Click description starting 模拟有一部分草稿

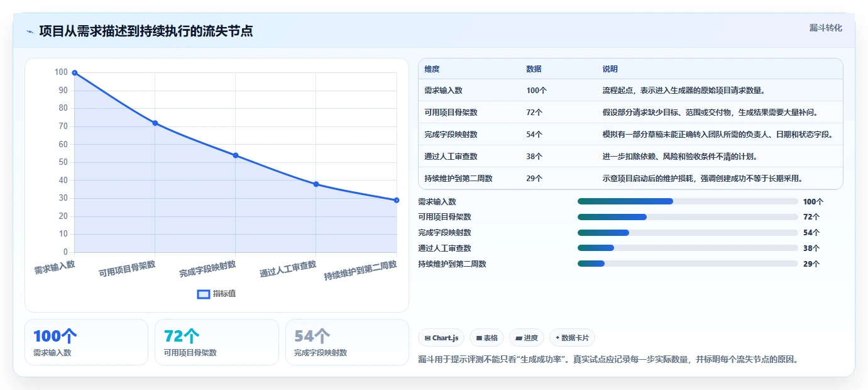717,135
